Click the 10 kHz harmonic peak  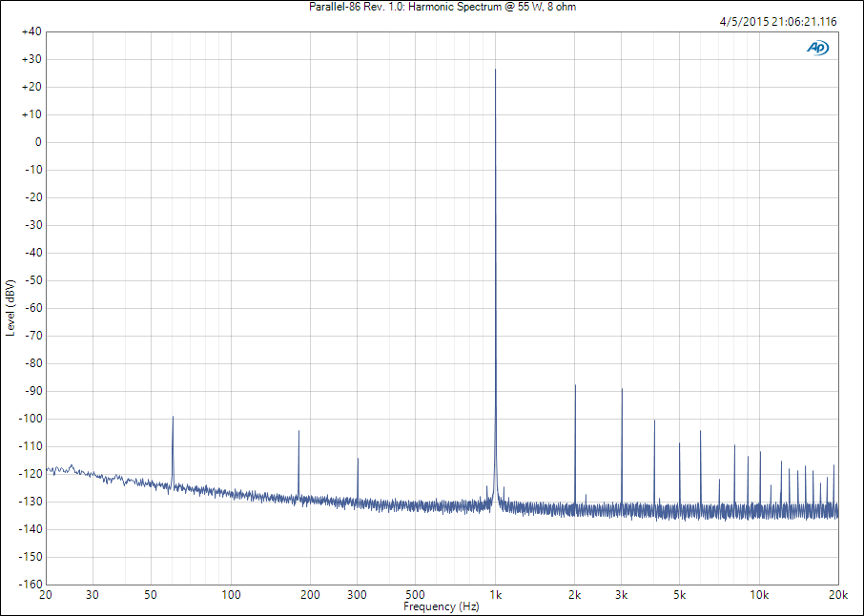pyautogui.click(x=760, y=452)
